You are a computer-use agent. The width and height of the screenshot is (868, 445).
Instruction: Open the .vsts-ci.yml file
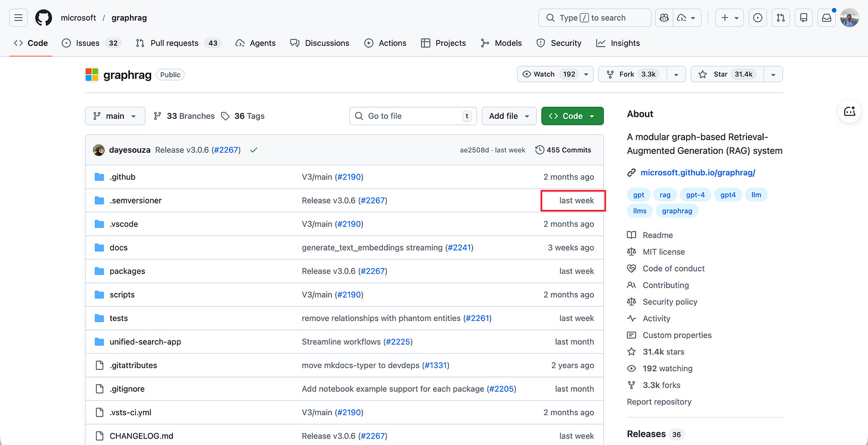[130, 412]
